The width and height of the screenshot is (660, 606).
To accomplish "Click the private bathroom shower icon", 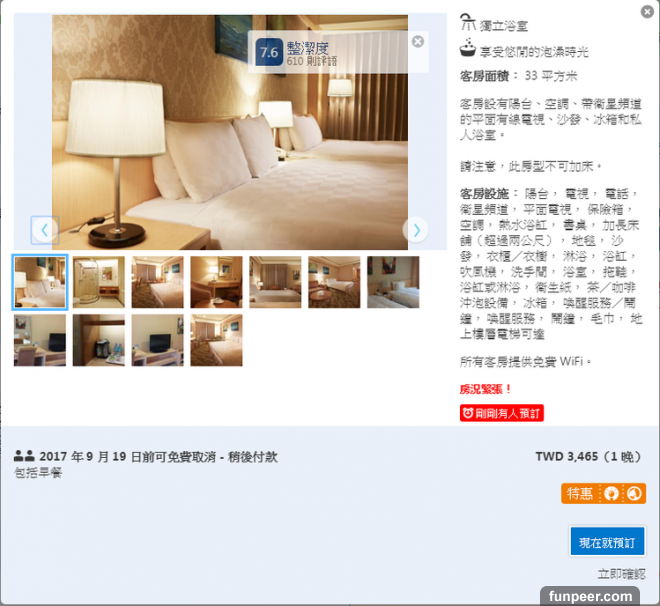I will (x=468, y=22).
